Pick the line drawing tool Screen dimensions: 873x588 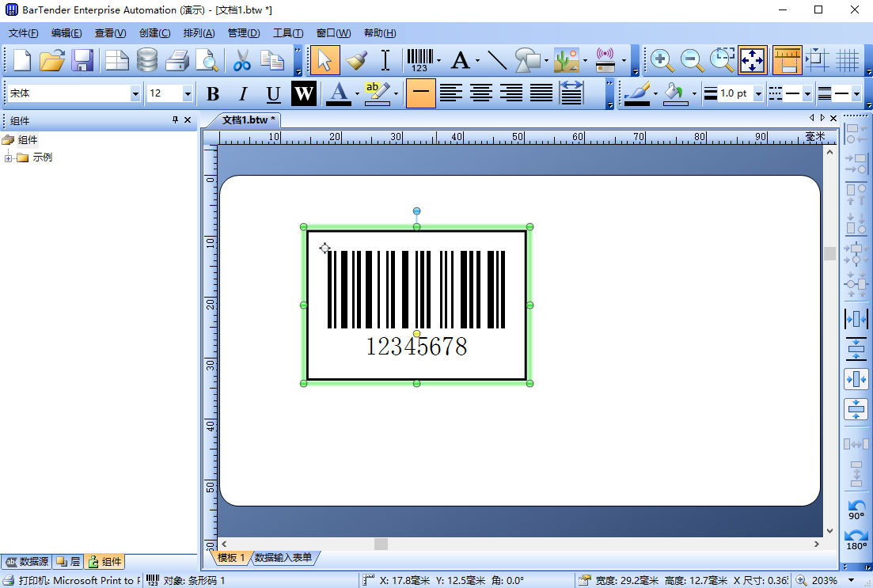(x=496, y=60)
